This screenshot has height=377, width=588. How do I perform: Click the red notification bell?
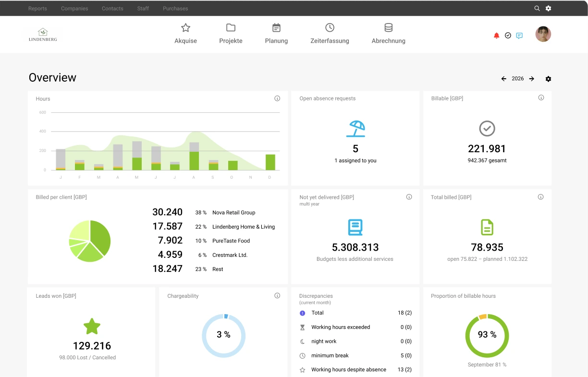[497, 36]
